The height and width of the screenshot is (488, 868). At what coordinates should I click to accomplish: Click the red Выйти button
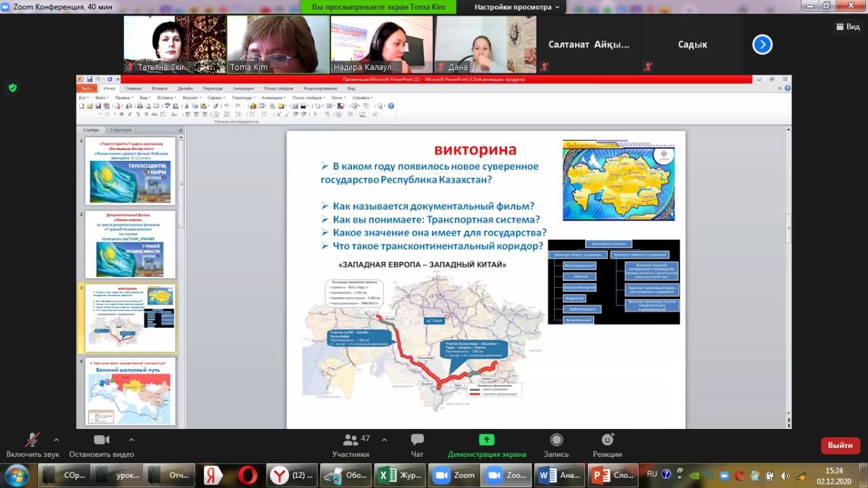(x=840, y=445)
